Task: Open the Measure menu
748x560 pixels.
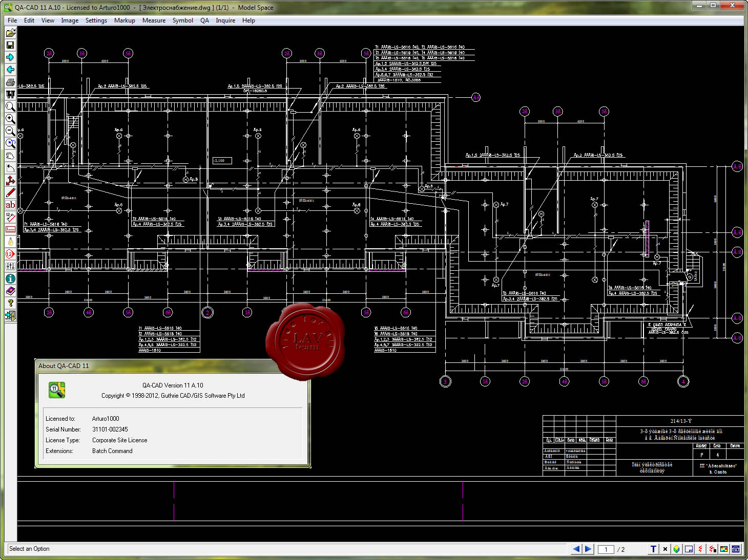Action: (154, 20)
